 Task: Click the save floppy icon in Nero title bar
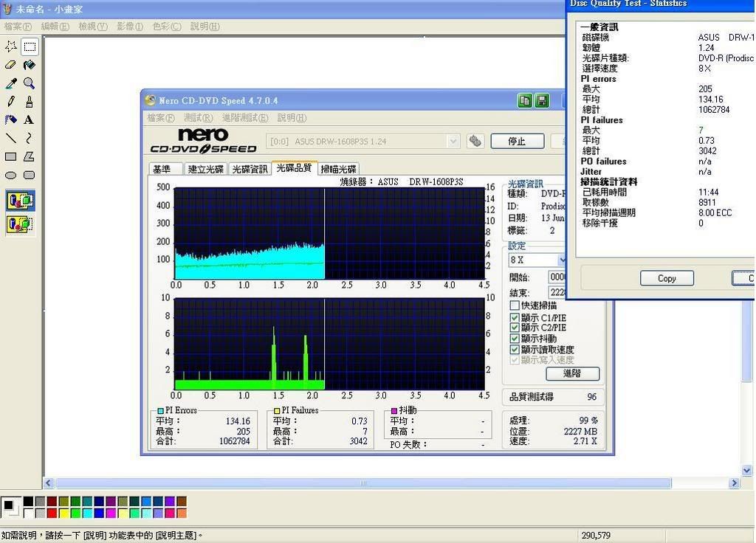(542, 101)
